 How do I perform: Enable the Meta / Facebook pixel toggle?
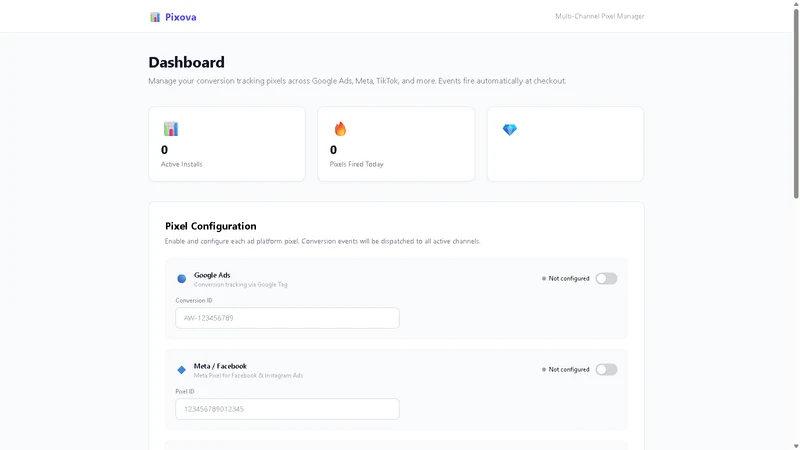[x=606, y=369]
